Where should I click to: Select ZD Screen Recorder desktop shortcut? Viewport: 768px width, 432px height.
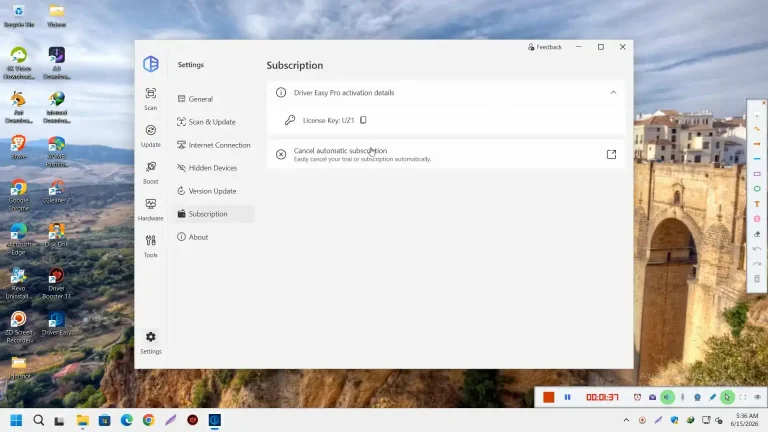(x=19, y=326)
